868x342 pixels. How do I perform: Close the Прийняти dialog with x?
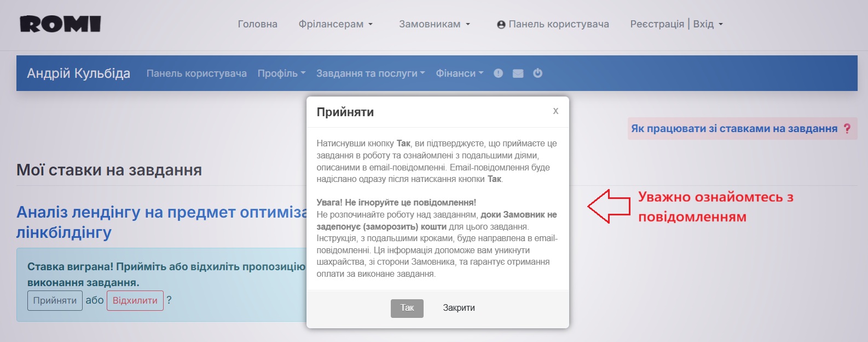click(555, 111)
